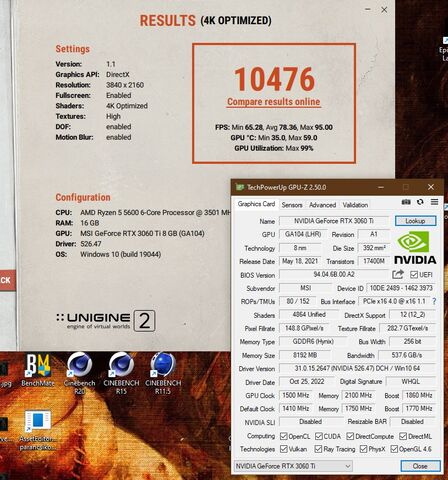Click the Device ID field

[x=401, y=288]
